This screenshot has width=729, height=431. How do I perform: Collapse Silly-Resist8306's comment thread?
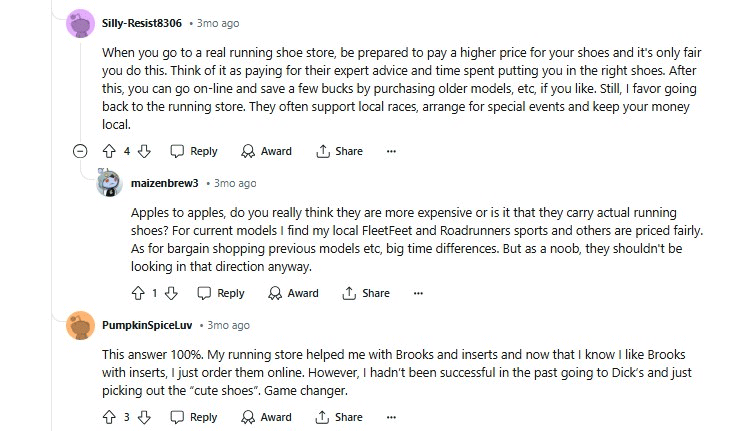click(x=80, y=151)
